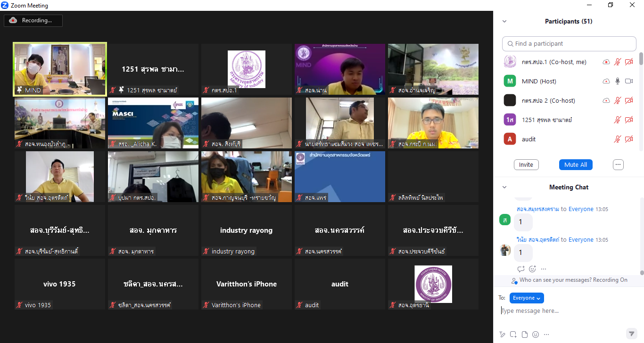Click the cloud recording icon beside MIND (Host)
Screen dimensions: 644x343
tap(606, 81)
